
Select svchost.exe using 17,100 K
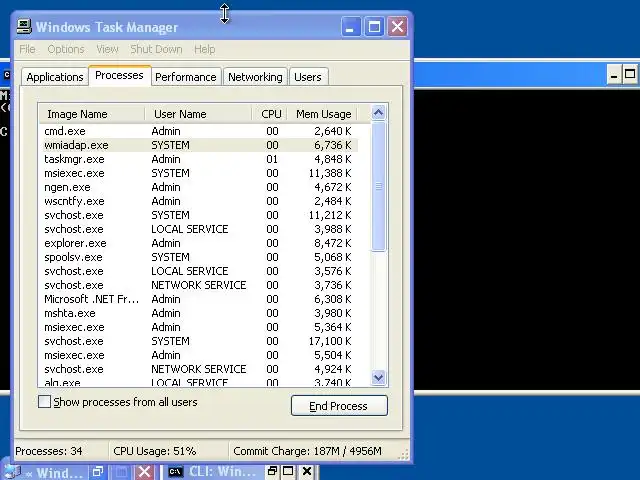pos(199,341)
